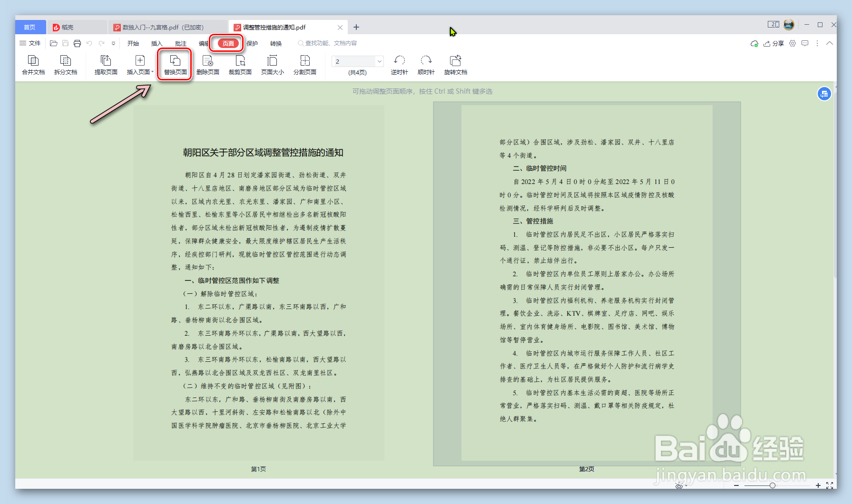Click the print icon
The image size is (852, 504).
[77, 43]
